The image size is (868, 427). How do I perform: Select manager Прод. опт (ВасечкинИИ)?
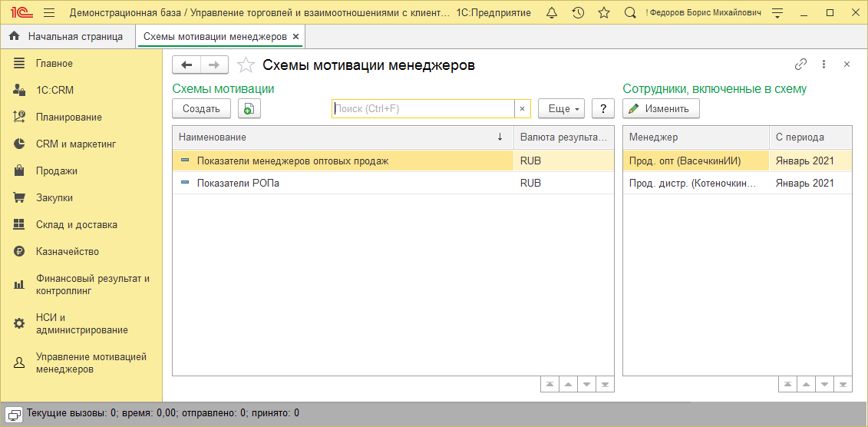(x=696, y=161)
